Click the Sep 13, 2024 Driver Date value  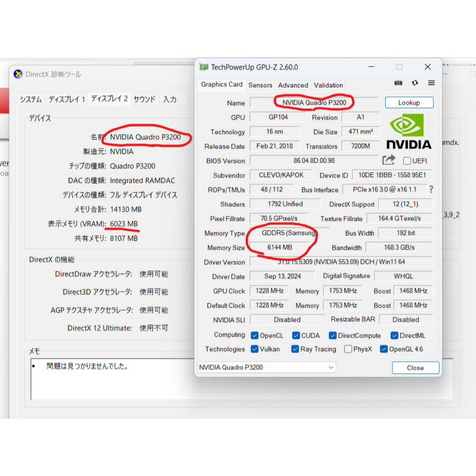pos(283,276)
